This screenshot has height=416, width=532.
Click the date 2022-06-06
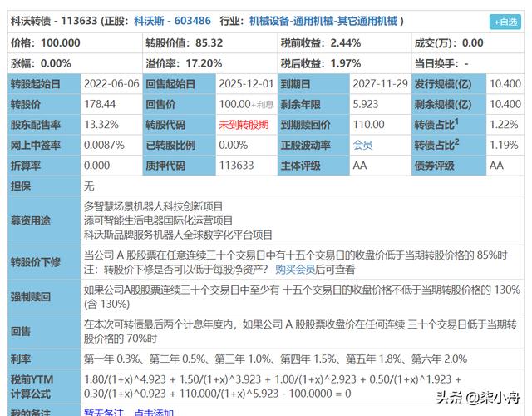[111, 84]
